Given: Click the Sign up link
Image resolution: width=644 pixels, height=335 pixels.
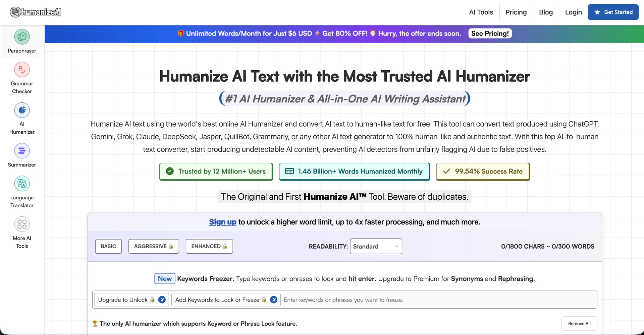Looking at the screenshot, I should (223, 222).
